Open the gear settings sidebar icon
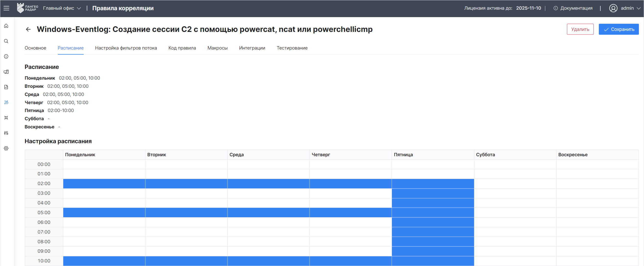This screenshot has width=644, height=266. click(6, 148)
